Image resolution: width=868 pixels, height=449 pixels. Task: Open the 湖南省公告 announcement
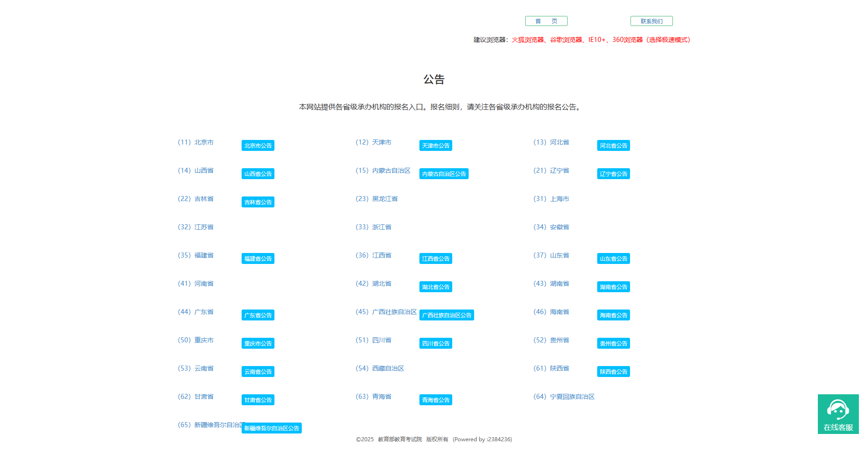tap(613, 287)
